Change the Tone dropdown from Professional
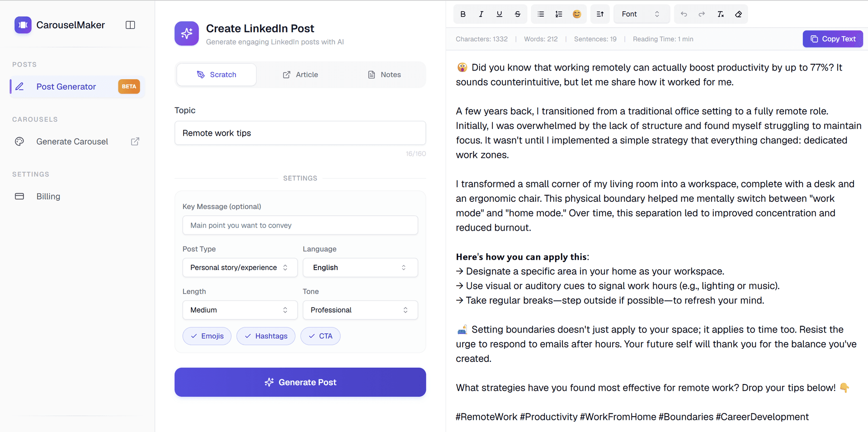The height and width of the screenshot is (432, 868). pos(360,310)
